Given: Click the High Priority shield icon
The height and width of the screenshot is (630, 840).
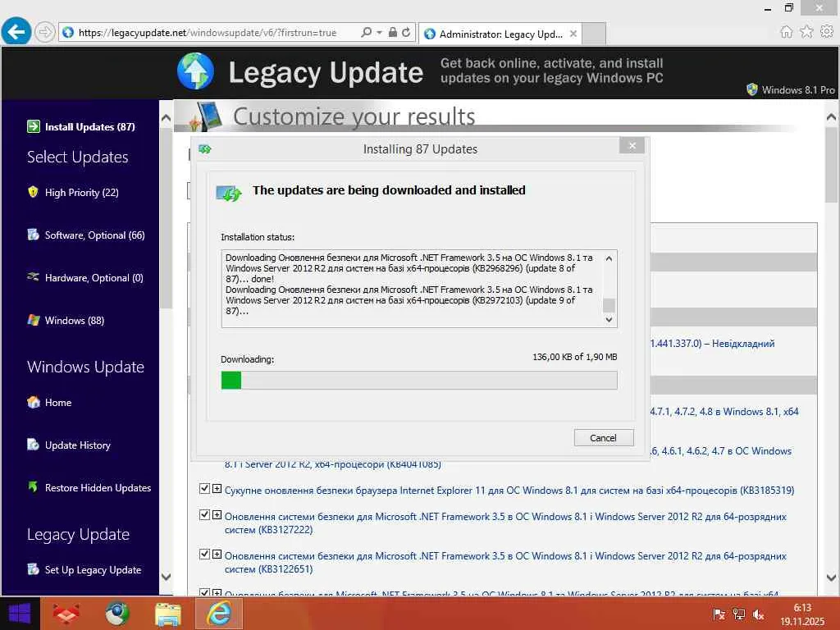Looking at the screenshot, I should [x=33, y=192].
